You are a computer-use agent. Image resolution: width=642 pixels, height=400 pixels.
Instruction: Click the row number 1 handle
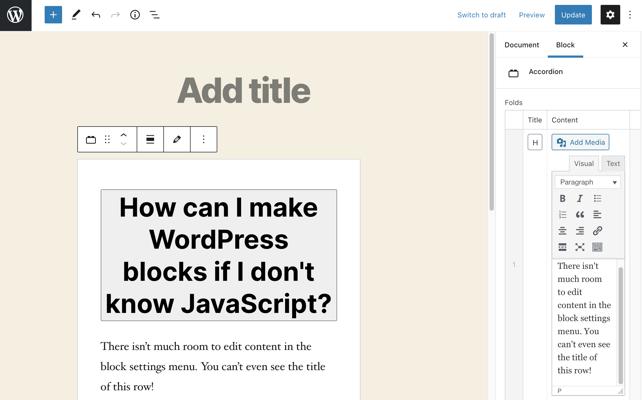[x=514, y=265]
